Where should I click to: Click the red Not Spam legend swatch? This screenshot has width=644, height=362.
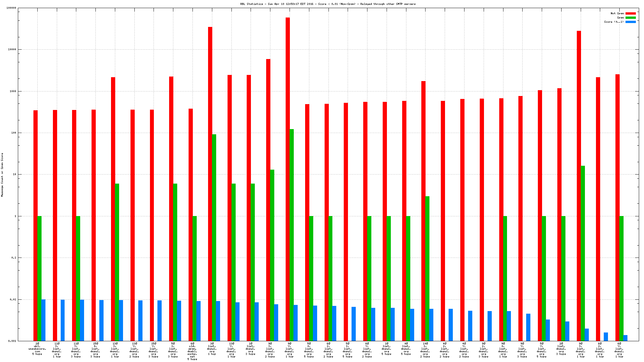[x=630, y=13]
